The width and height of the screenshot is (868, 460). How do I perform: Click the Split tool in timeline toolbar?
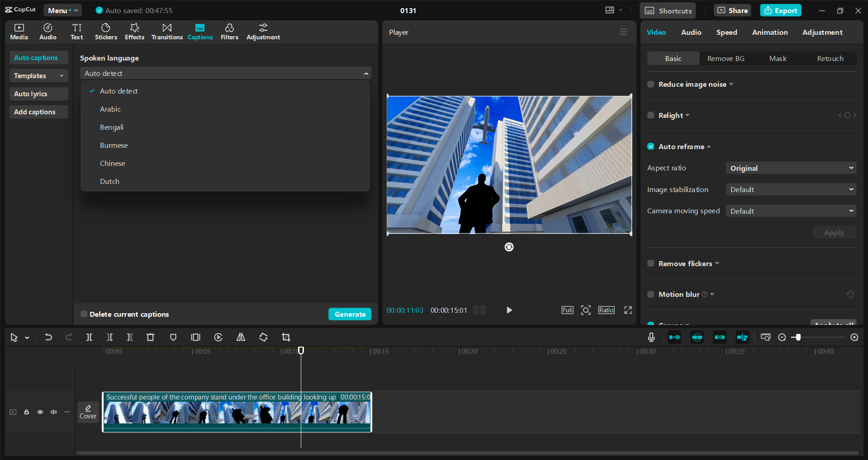pyautogui.click(x=89, y=338)
